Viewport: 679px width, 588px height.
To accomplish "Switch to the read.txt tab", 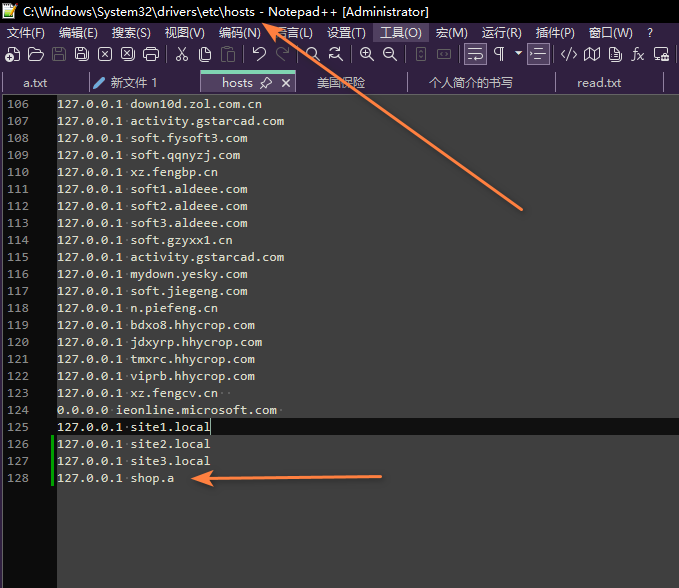I will coord(599,83).
